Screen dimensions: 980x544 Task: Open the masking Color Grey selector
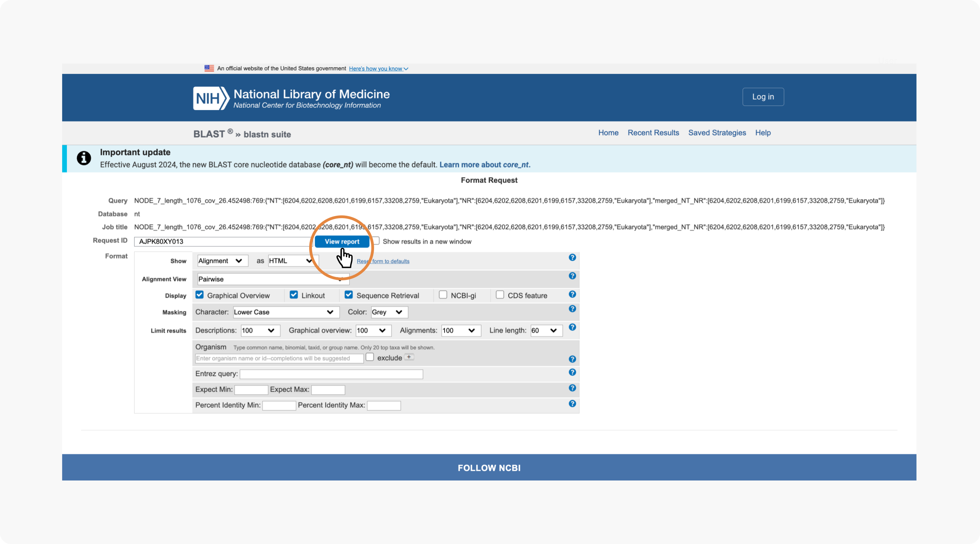pos(389,312)
